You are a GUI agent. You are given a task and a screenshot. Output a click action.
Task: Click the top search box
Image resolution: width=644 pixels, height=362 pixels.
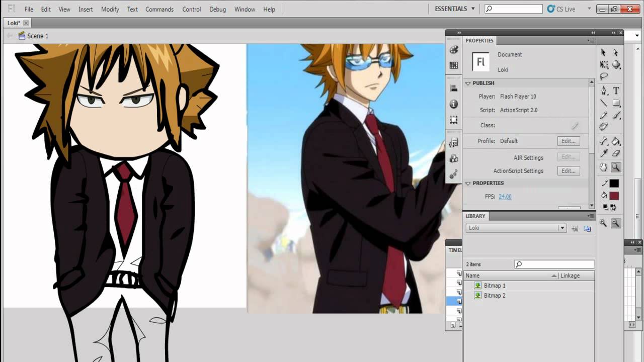[x=514, y=9]
